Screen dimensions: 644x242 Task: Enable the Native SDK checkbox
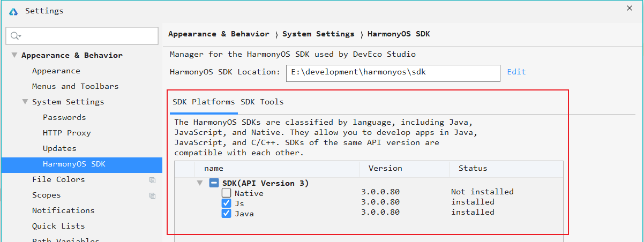[x=227, y=193]
